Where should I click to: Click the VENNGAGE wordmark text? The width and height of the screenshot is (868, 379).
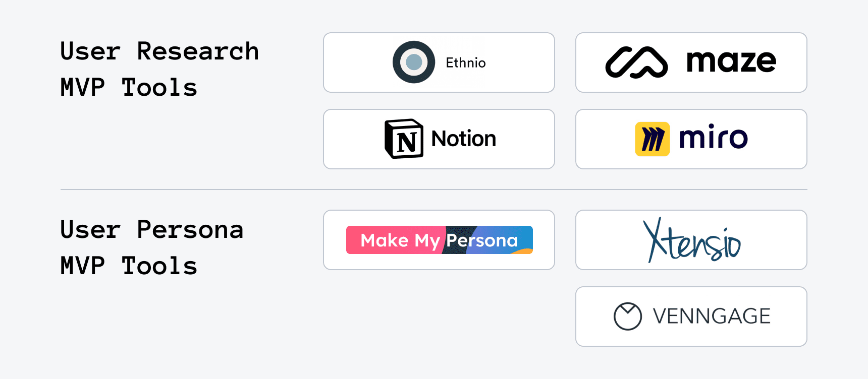coord(712,317)
